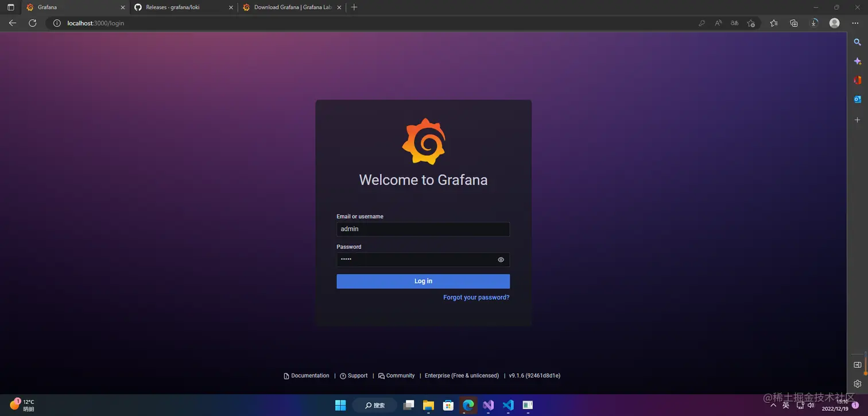Open Visual Studio from taskbar
Viewport: 868px width, 416px height.
click(x=488, y=405)
